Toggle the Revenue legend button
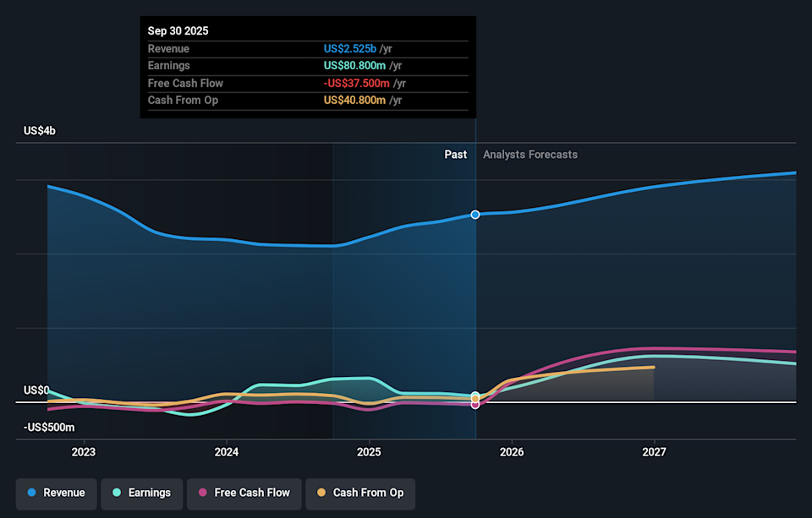 click(x=56, y=493)
